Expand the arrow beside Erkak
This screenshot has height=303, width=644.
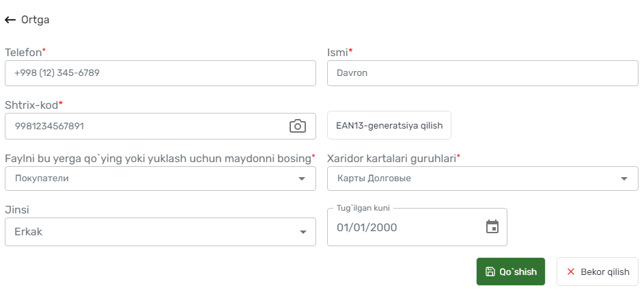coord(303,233)
